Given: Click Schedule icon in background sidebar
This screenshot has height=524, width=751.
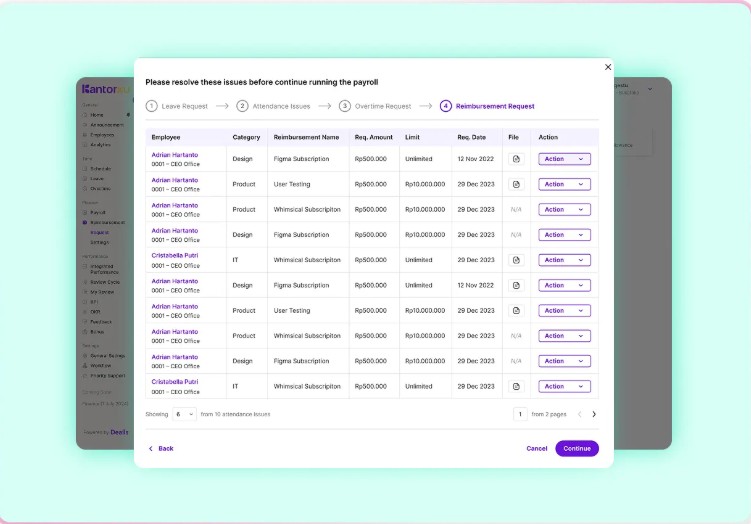Looking at the screenshot, I should pyautogui.click(x=85, y=169).
